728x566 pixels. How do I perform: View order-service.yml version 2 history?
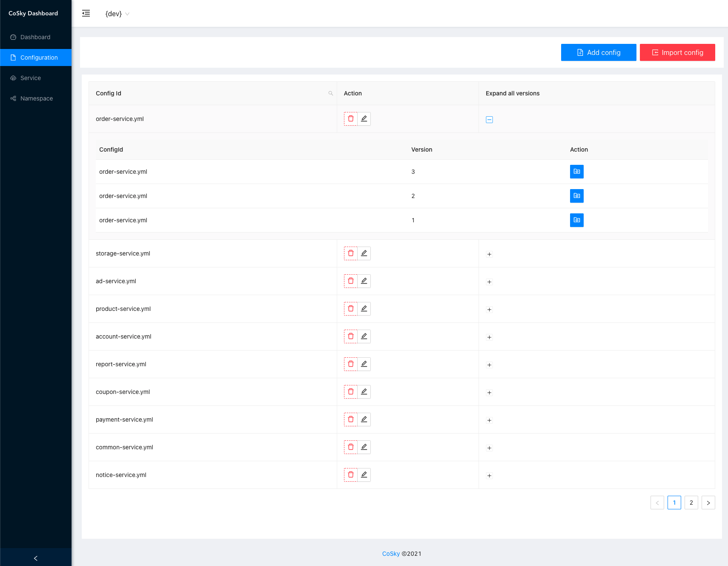point(577,196)
